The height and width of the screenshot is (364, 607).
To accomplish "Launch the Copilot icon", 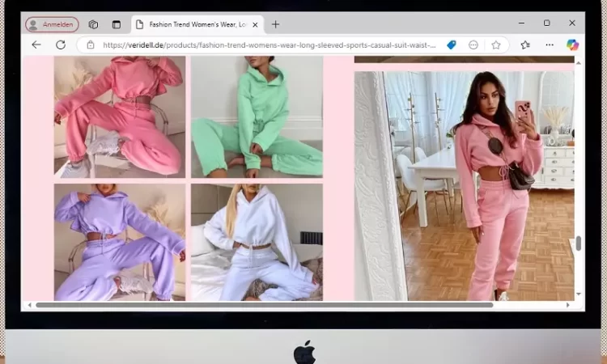I will 572,44.
